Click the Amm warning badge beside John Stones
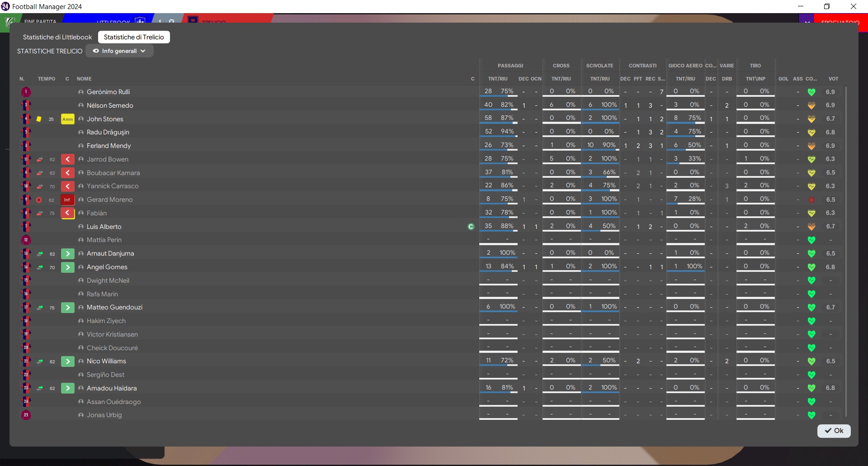The width and height of the screenshot is (868, 466). click(x=68, y=119)
